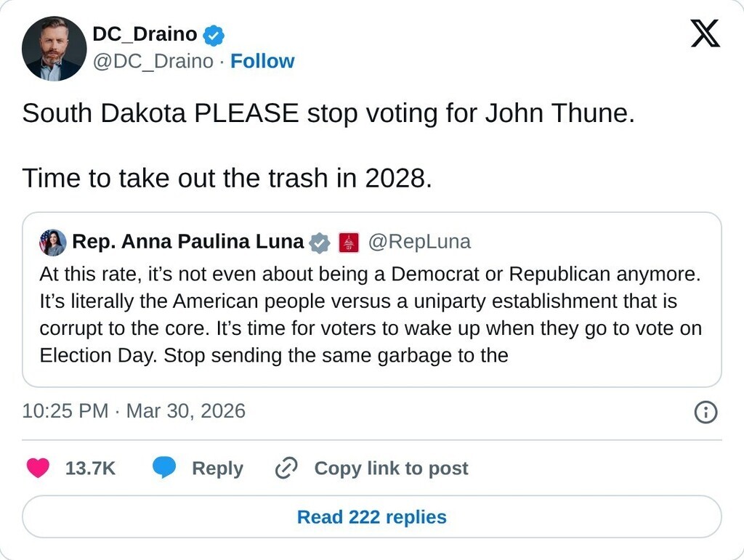744x560 pixels.
Task: Follow the DC_Draino account
Action: click(x=262, y=62)
